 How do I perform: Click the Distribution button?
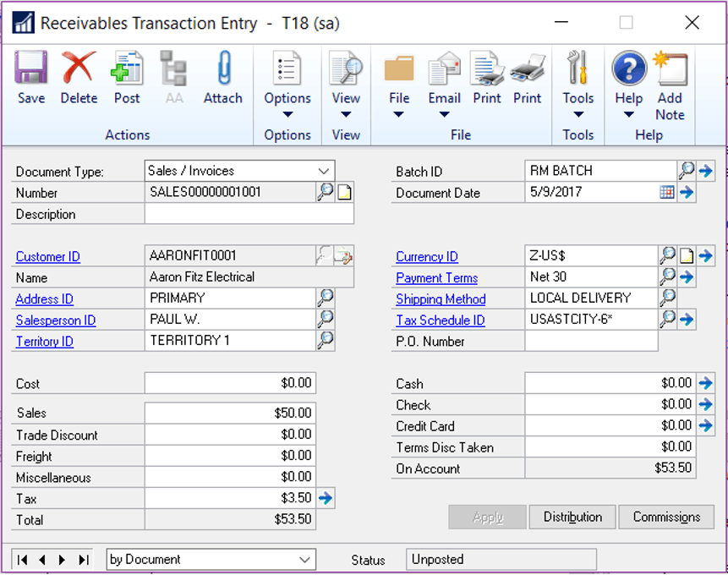click(x=572, y=517)
